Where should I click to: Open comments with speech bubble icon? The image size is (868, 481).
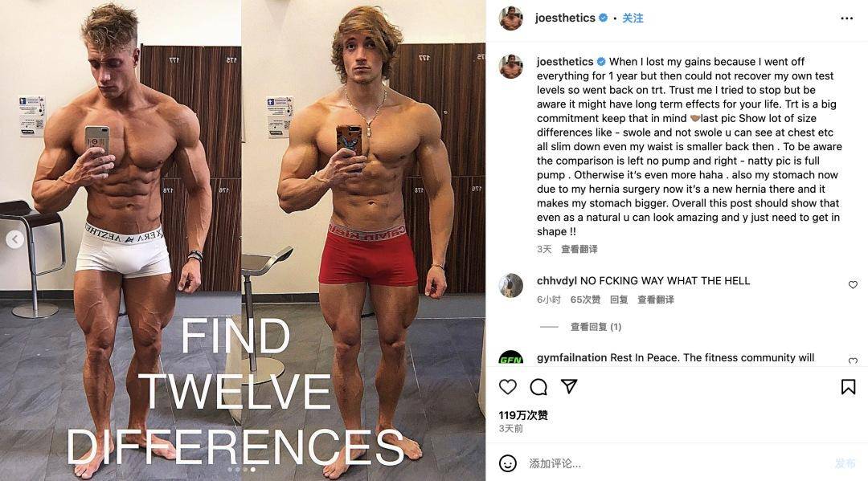tap(538, 386)
